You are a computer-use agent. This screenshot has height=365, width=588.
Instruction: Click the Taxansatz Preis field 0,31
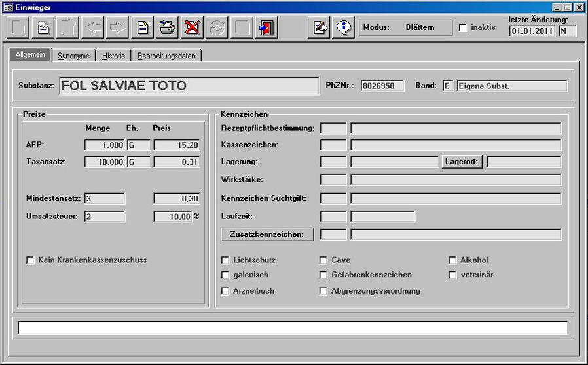177,162
